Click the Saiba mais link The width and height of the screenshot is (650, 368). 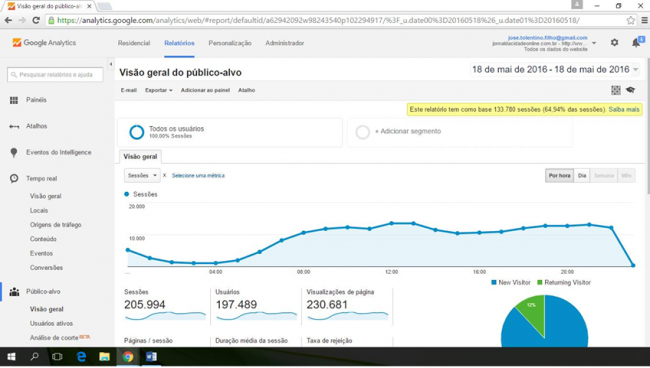pyautogui.click(x=624, y=110)
